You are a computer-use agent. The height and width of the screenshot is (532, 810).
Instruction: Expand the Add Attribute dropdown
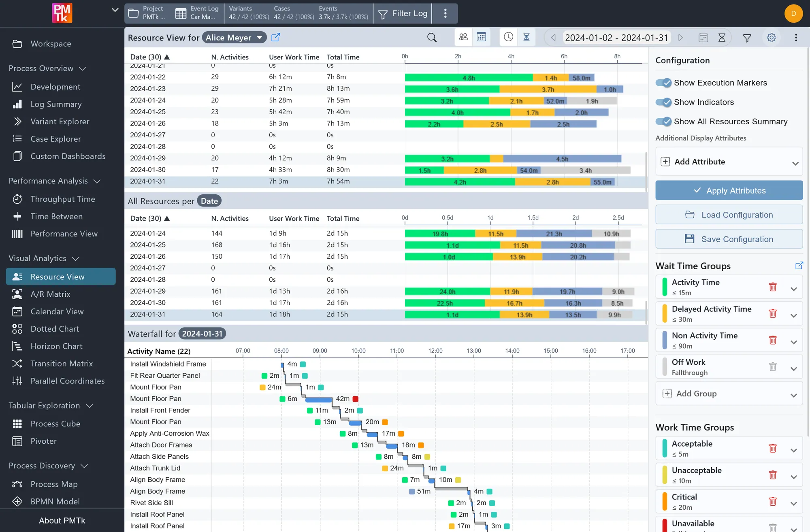pos(795,163)
